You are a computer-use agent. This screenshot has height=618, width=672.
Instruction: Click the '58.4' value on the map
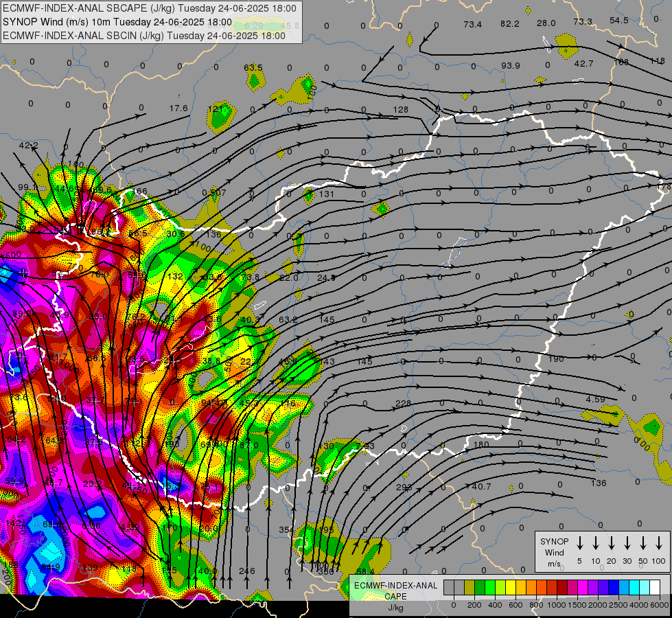point(366,571)
